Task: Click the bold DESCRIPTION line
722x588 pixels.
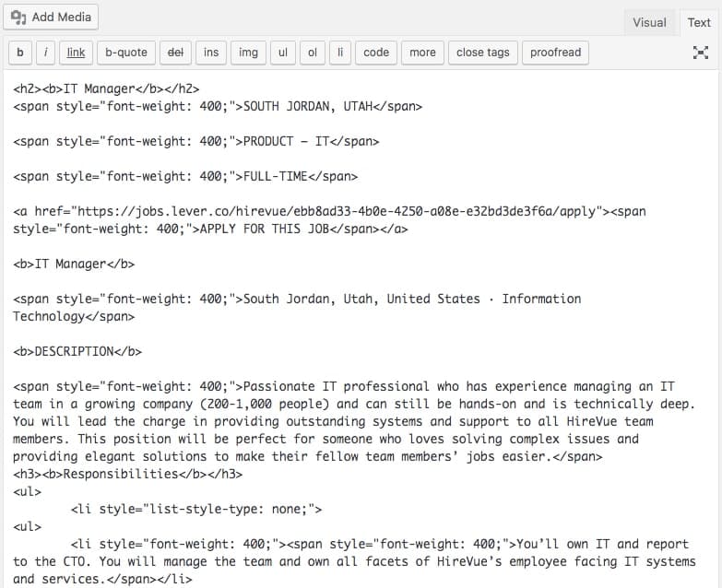Action: click(77, 351)
